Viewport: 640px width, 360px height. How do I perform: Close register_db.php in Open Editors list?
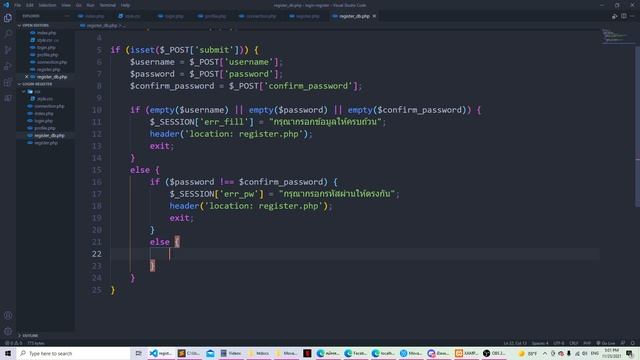(27, 77)
